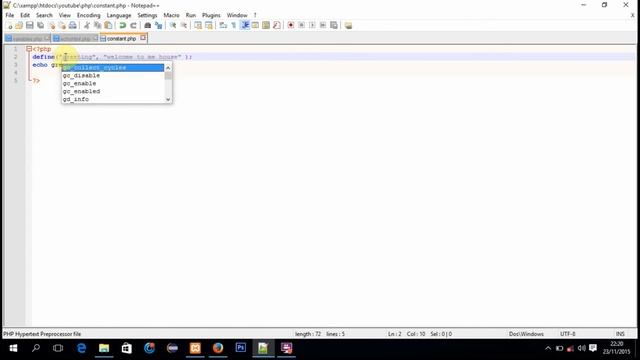Toggle synchronize horizontal scrolling

[x=209, y=25]
